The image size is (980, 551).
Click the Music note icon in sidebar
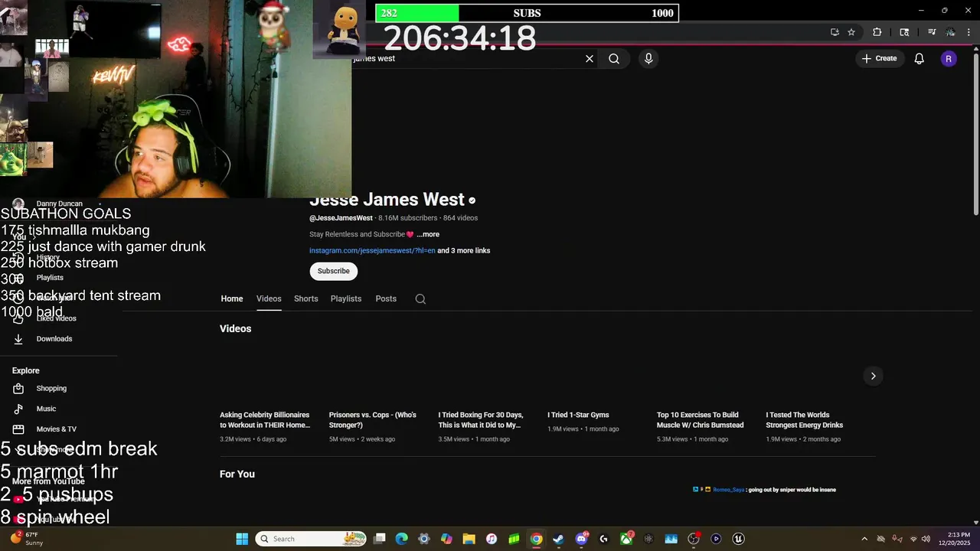tap(18, 409)
